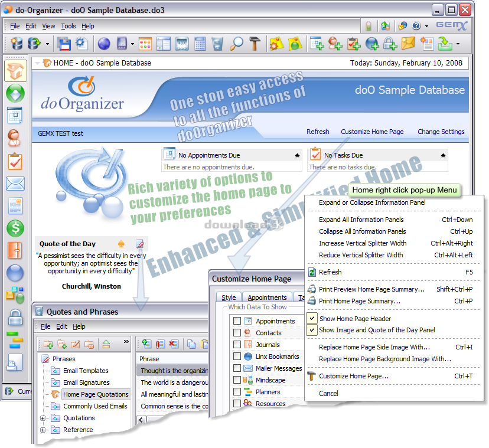Open the Appointments calendar sidebar icon
The image size is (489, 448).
pyautogui.click(x=15, y=116)
